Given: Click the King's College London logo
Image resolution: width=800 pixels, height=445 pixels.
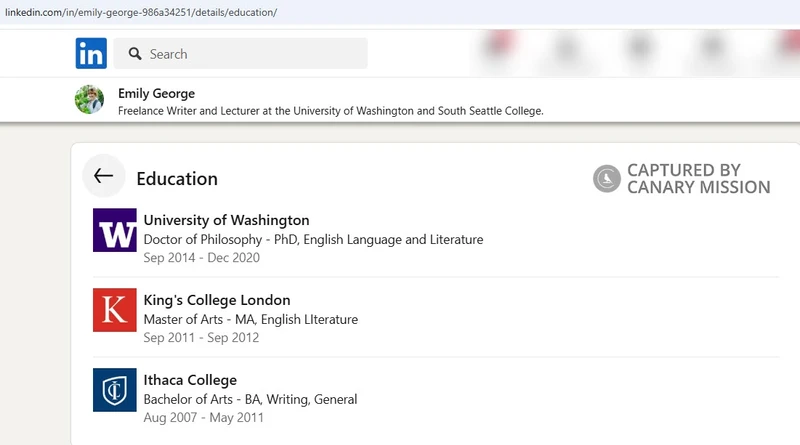Looking at the screenshot, I should 115,310.
